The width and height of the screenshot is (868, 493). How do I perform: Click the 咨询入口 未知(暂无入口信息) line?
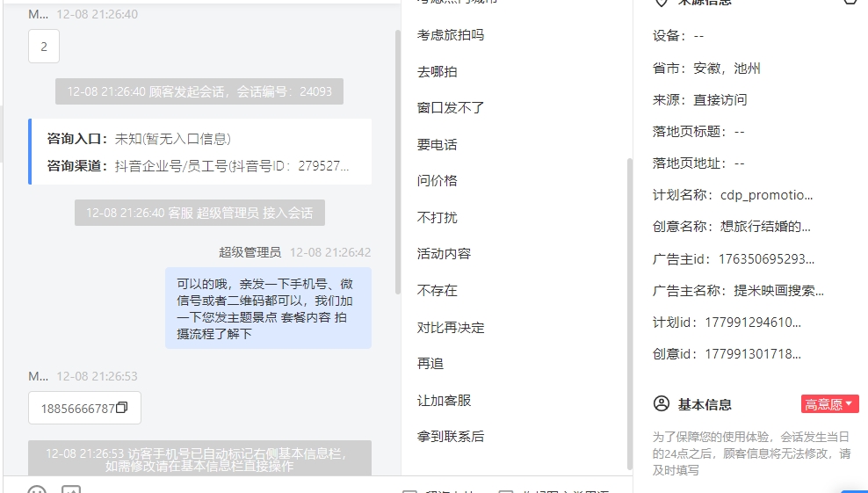point(139,139)
